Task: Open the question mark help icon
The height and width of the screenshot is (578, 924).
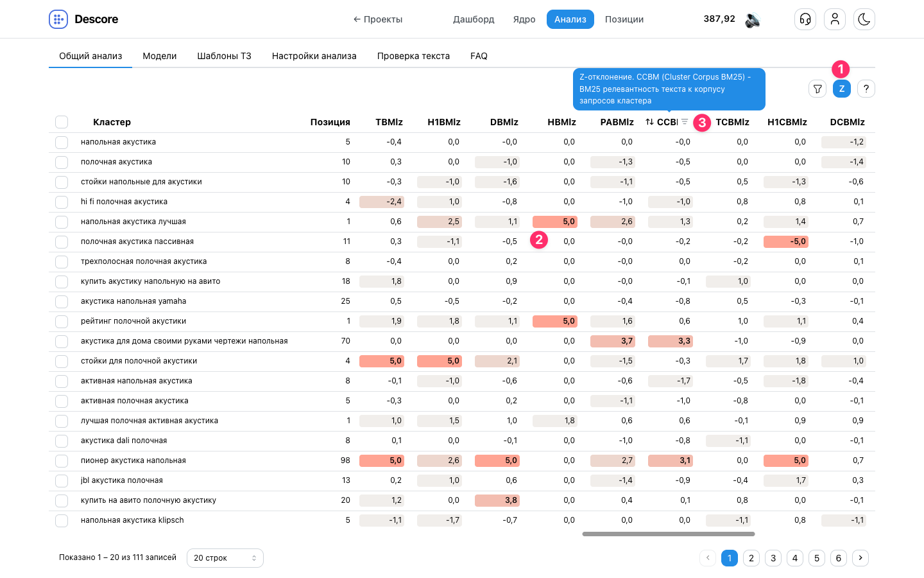Action: [866, 89]
